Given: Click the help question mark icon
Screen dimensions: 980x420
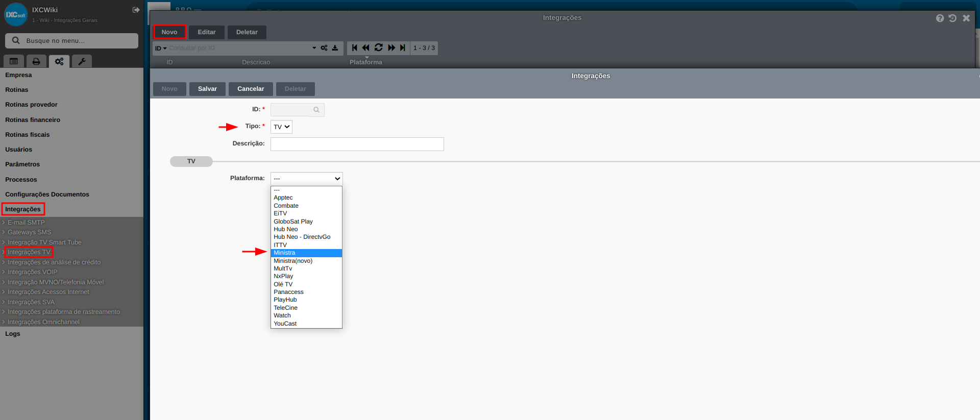Looking at the screenshot, I should coord(940,18).
